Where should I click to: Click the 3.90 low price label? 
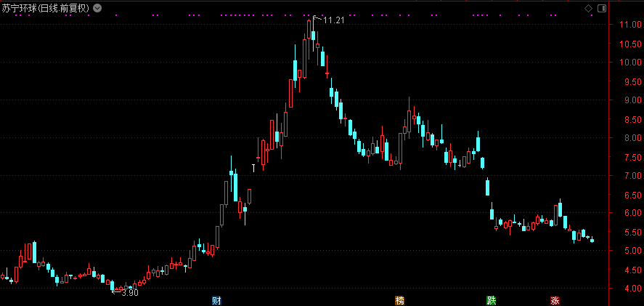pos(129,293)
